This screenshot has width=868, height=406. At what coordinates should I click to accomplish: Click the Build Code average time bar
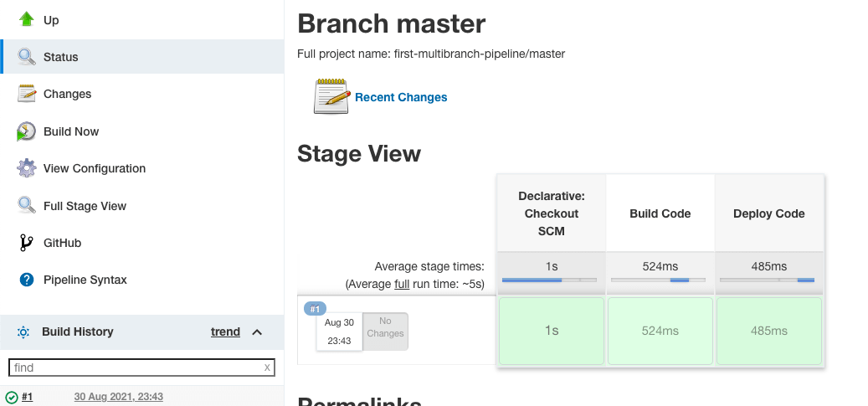pos(658,280)
